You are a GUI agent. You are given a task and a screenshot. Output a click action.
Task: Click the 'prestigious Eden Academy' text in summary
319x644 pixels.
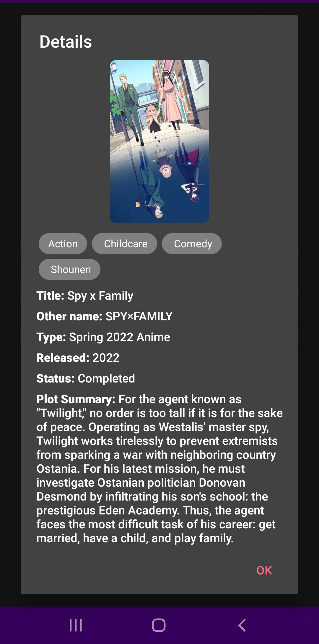click(x=108, y=511)
